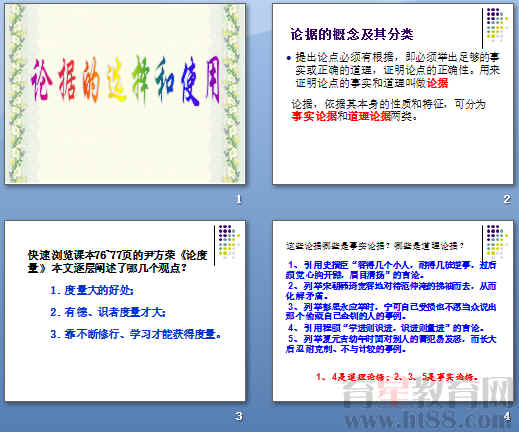Image resolution: width=519 pixels, height=432 pixels.
Task: Click the left floral border on slide 1
Action: pyautogui.click(x=17, y=94)
